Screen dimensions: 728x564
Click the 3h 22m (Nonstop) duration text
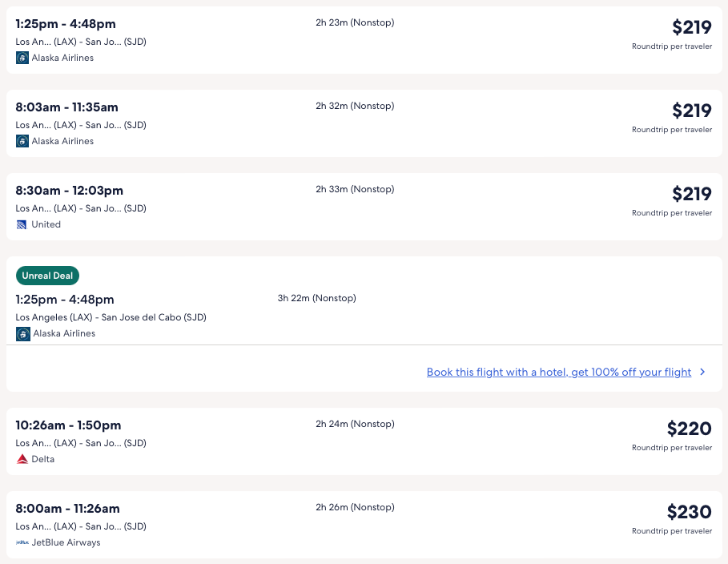click(316, 298)
